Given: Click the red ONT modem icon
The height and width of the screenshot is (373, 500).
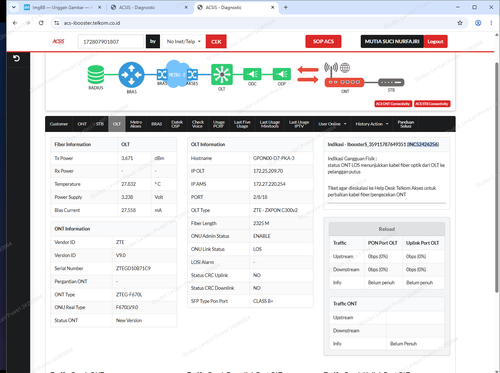Looking at the screenshot, I should [344, 82].
